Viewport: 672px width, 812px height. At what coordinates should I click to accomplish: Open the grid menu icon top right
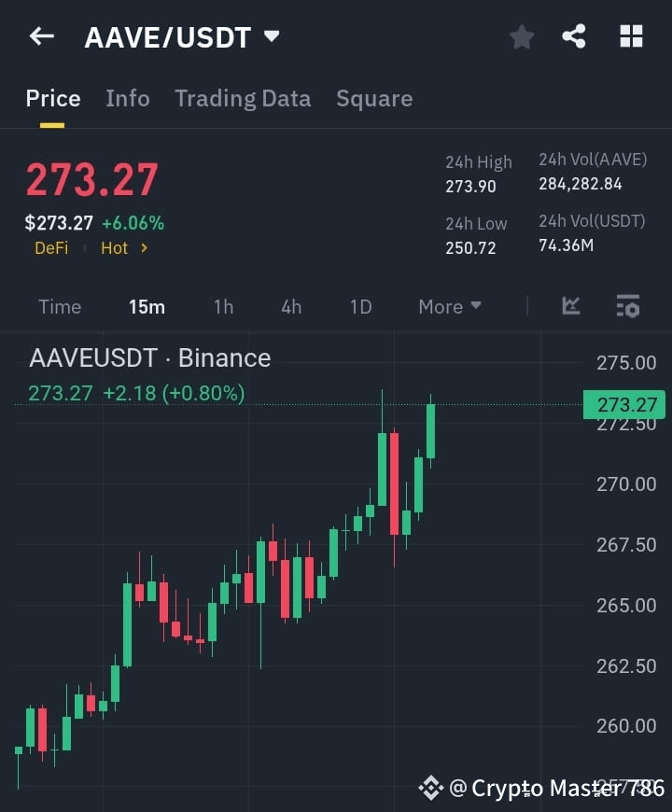631,36
